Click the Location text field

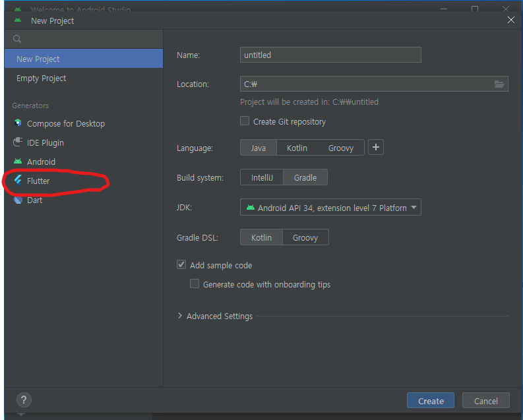click(374, 84)
